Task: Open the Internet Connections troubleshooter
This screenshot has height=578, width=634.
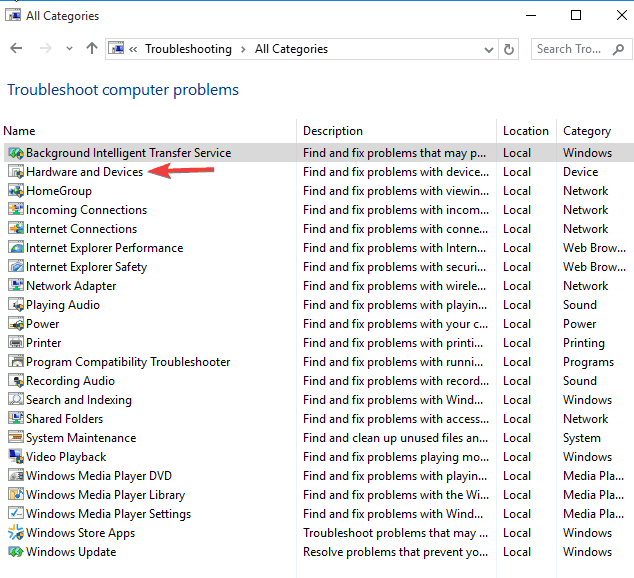Action: coord(82,229)
